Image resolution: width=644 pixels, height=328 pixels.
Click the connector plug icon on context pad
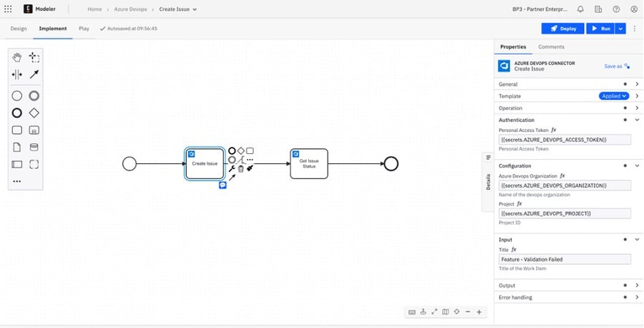click(250, 168)
